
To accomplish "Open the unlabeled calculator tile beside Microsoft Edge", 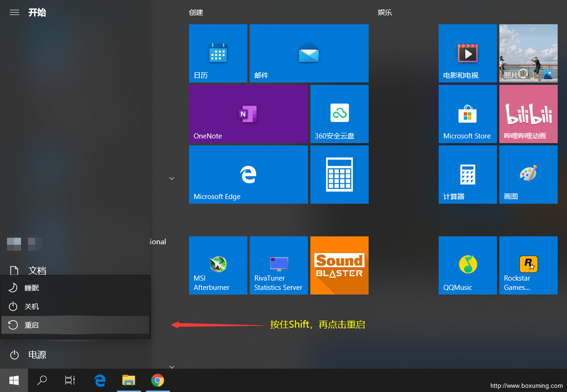I will pos(339,174).
